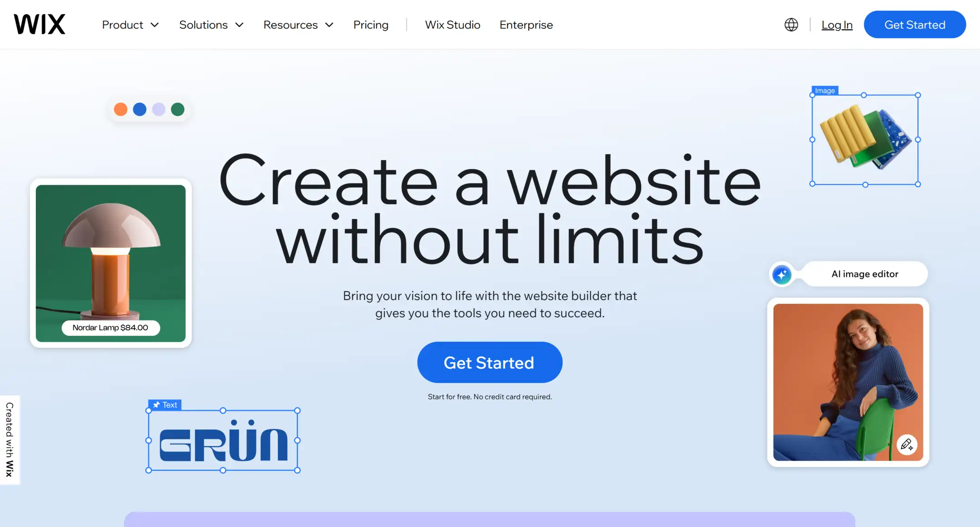Click the Image label tag icon
Viewport: 980px width, 527px height.
pos(824,89)
